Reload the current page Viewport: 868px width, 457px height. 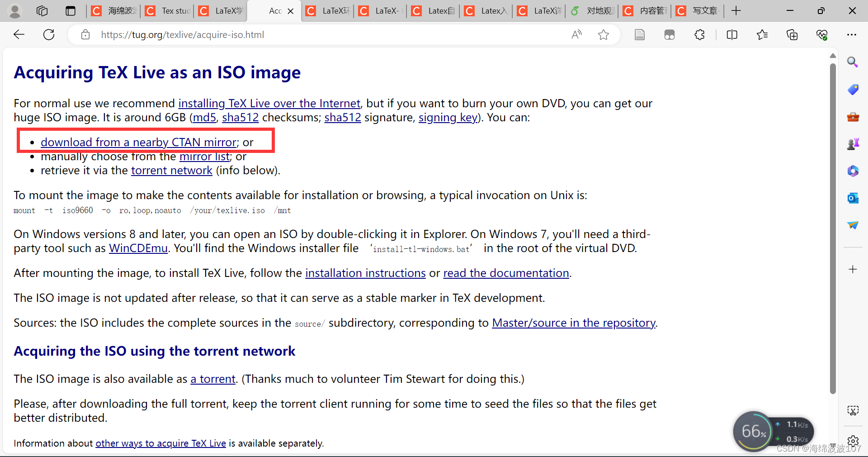click(x=49, y=34)
